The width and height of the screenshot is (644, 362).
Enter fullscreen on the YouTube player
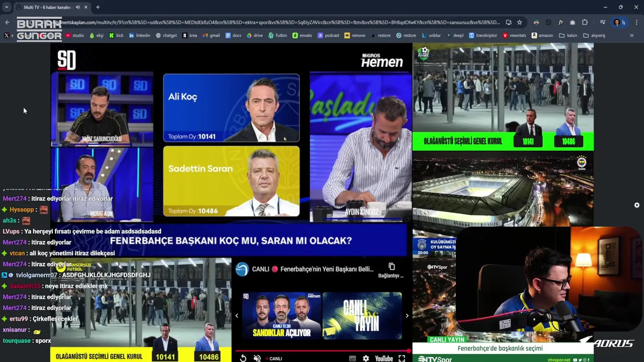[401, 358]
